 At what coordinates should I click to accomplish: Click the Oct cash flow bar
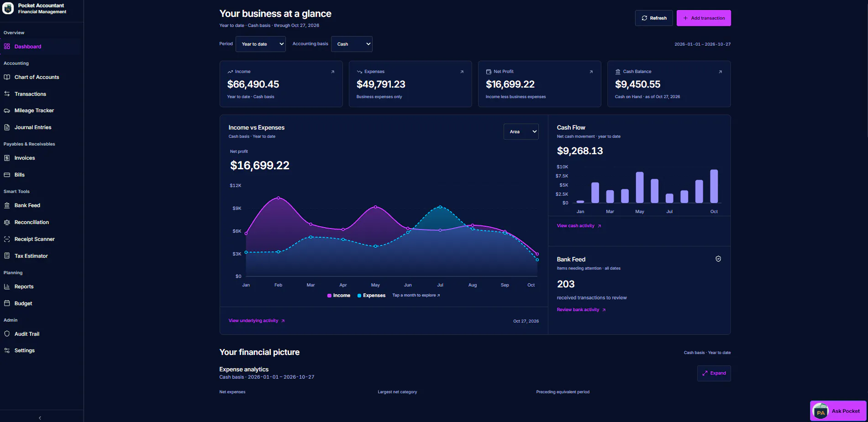[x=714, y=186]
